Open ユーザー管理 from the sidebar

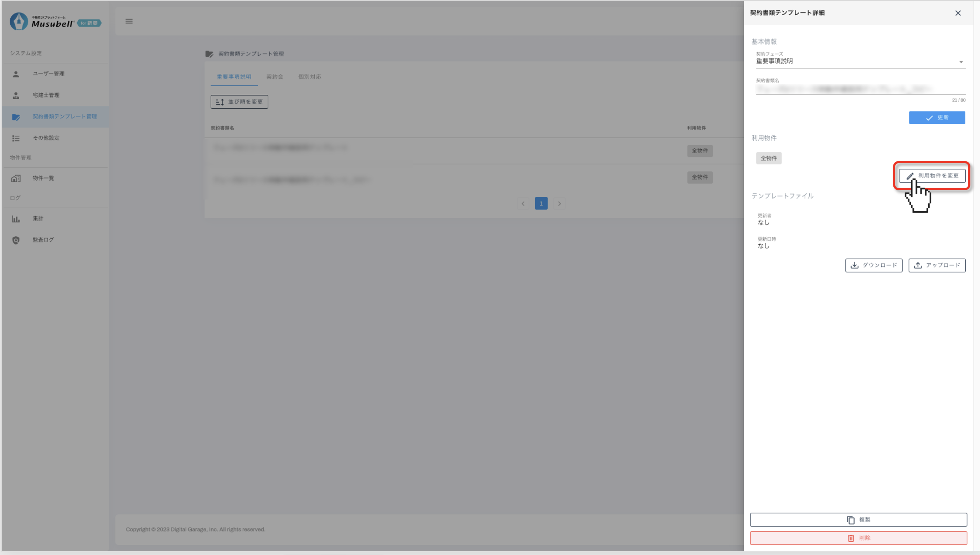tap(48, 74)
